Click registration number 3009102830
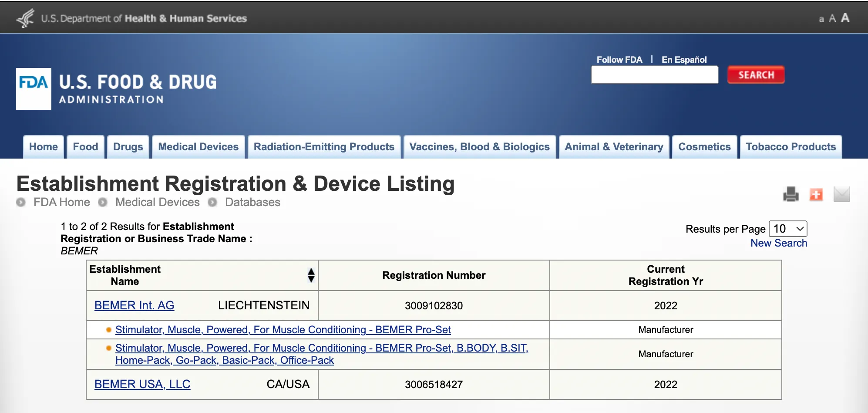868x413 pixels. point(434,305)
